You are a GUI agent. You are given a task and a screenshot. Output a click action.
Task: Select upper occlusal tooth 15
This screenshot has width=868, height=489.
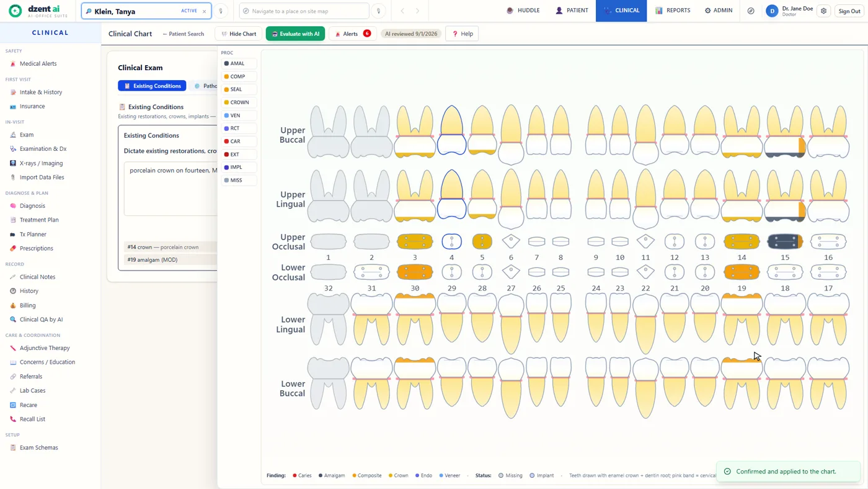785,241
